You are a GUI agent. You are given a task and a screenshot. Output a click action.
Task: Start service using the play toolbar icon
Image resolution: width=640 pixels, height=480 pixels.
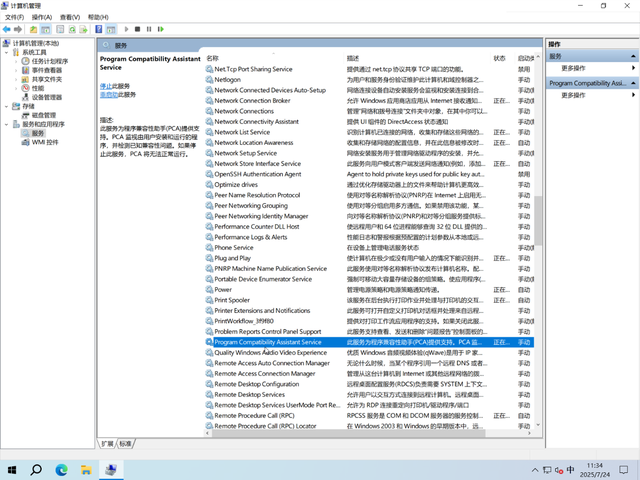pos(127,29)
